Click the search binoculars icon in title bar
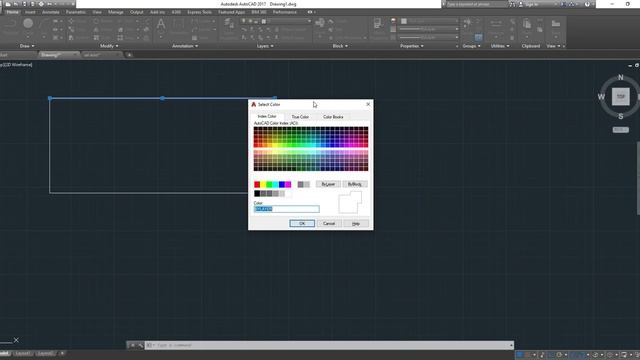This screenshot has width=640, height=360. tap(513, 4)
